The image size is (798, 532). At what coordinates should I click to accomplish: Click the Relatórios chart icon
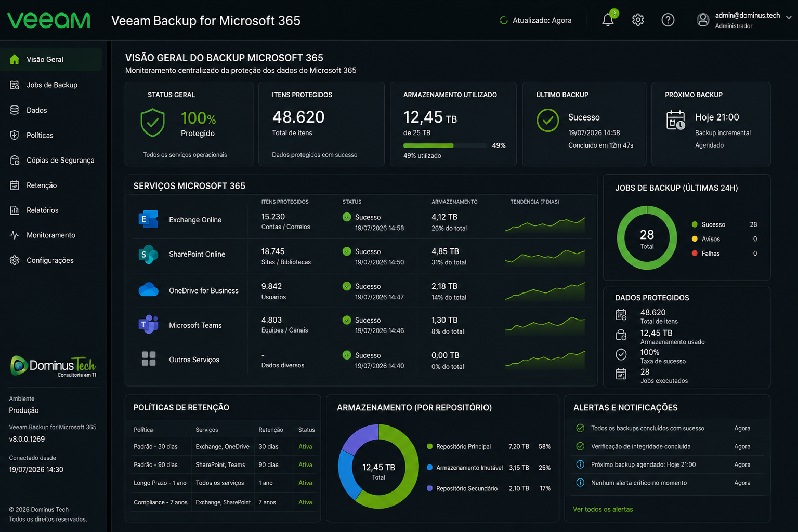15,210
